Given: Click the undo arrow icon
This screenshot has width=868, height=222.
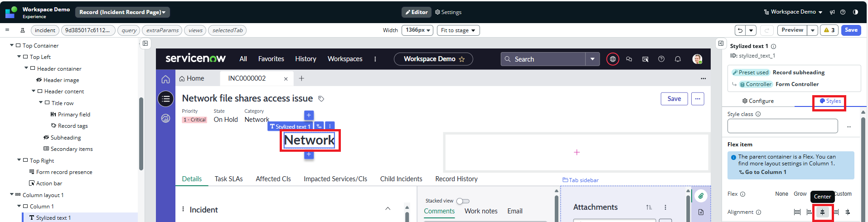Looking at the screenshot, I should [x=740, y=30].
